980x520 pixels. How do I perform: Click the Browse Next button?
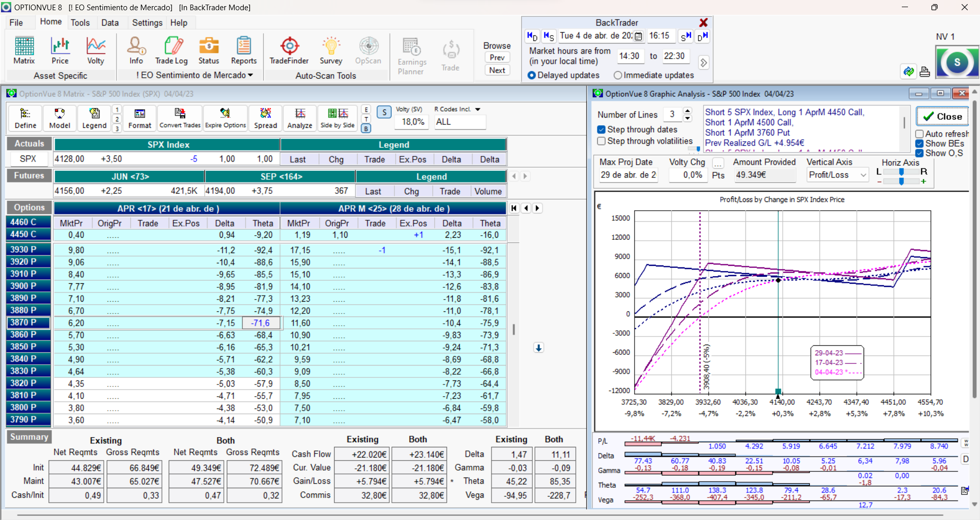coord(497,71)
